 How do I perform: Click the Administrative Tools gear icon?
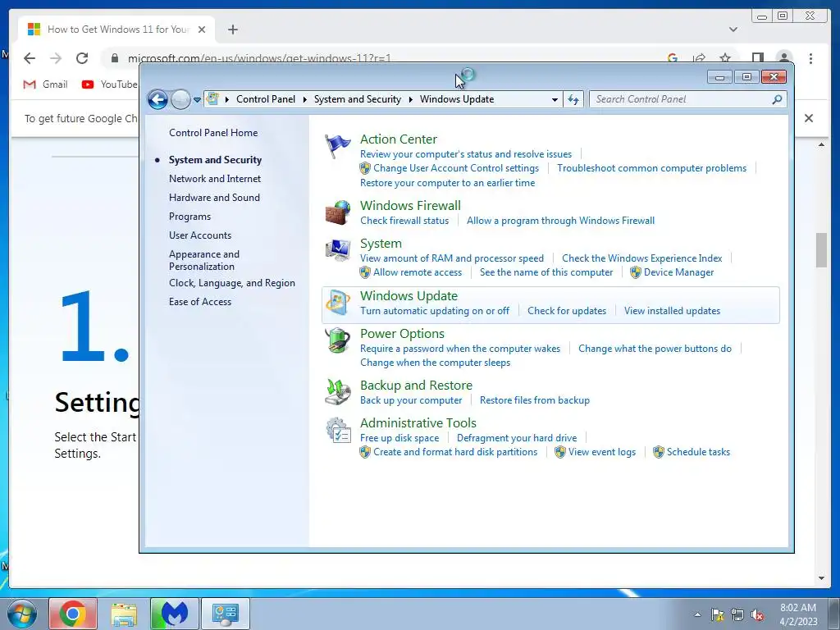337,430
